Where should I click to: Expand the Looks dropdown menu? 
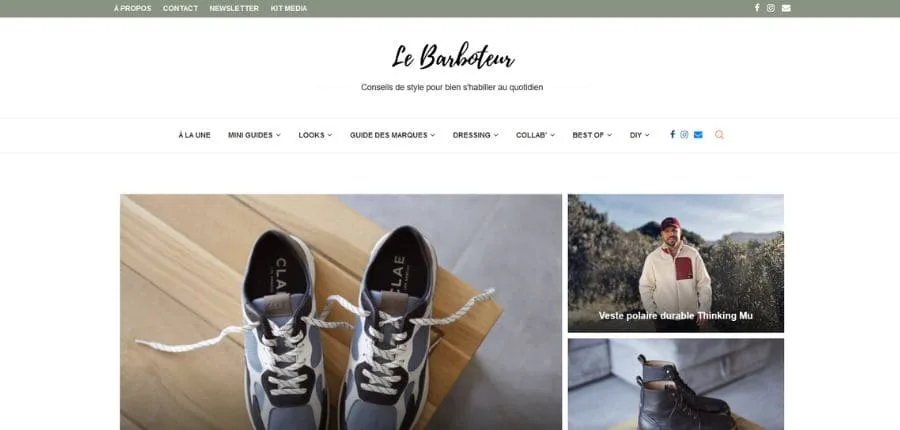tap(315, 135)
